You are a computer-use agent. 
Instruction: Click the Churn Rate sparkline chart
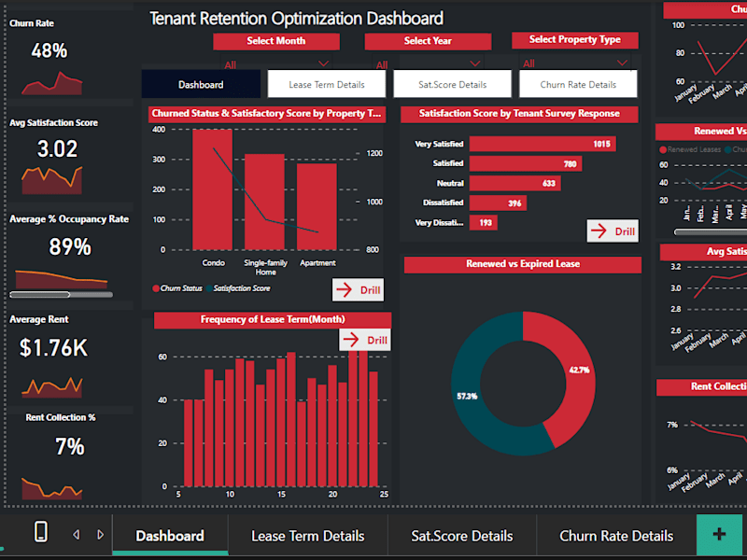tap(52, 83)
